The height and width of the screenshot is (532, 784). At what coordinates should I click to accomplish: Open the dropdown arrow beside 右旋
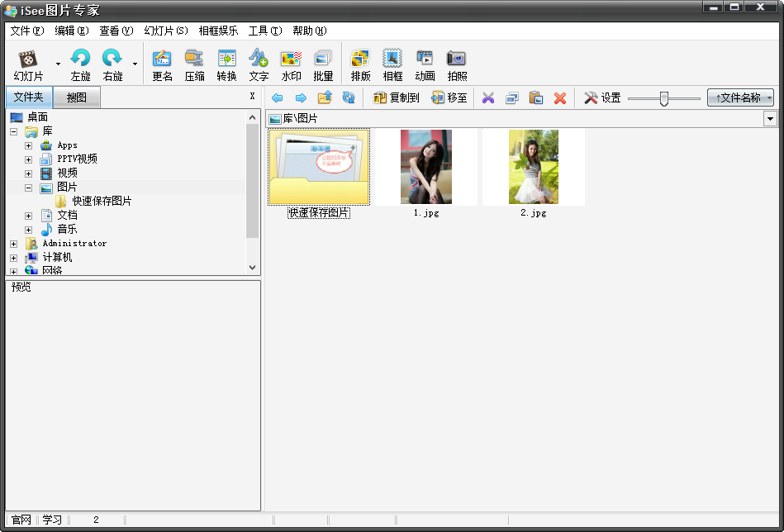[135, 64]
